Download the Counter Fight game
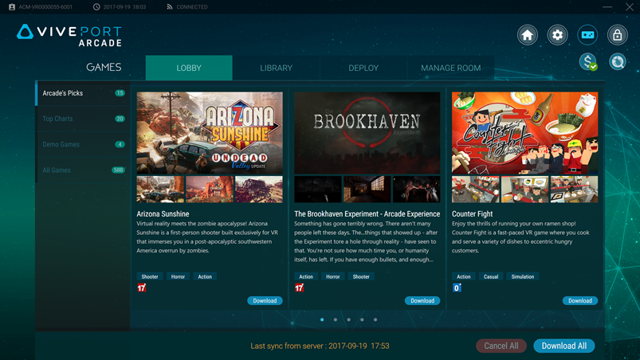Screen dimensions: 640x360 coord(580,301)
